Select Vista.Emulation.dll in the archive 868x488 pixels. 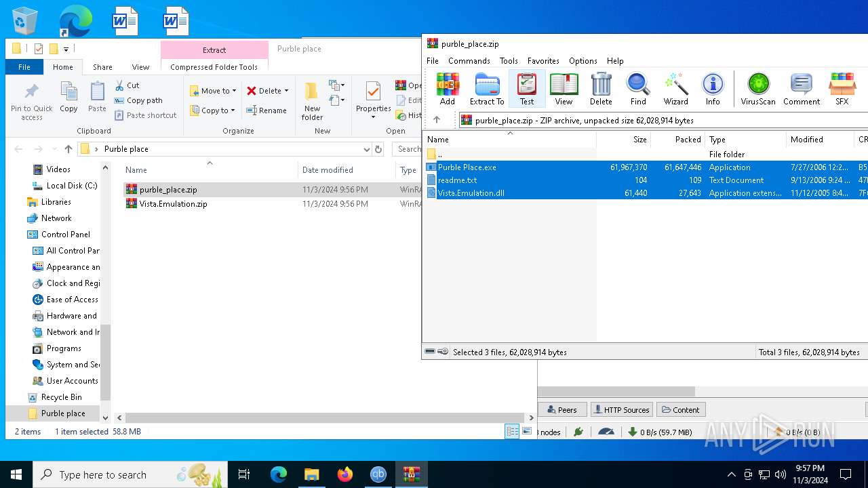(x=471, y=193)
